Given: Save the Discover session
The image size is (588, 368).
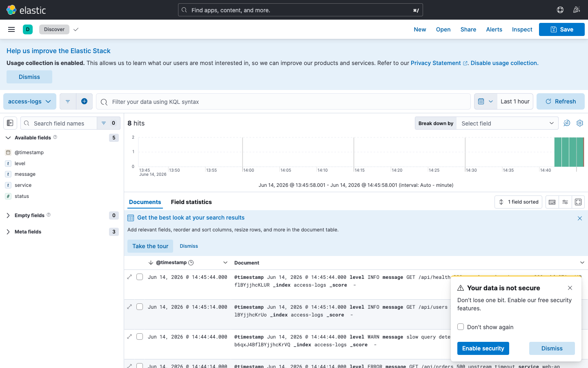Looking at the screenshot, I should [x=562, y=29].
